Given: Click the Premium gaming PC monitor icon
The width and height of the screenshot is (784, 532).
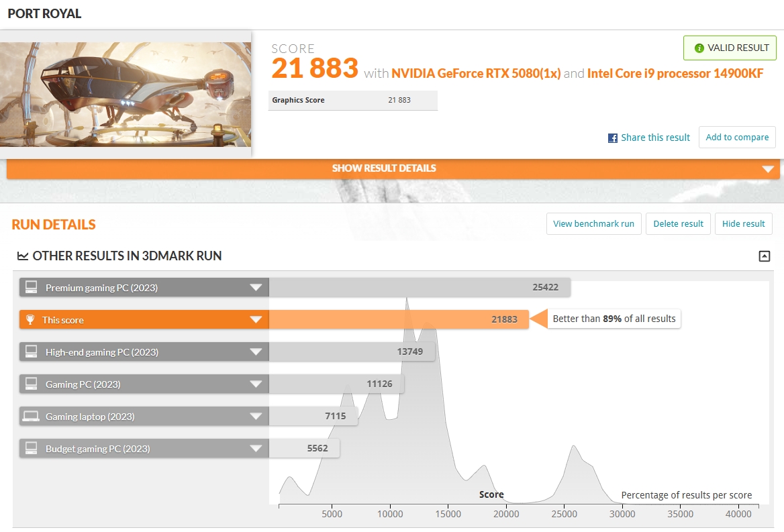Looking at the screenshot, I should click(31, 288).
